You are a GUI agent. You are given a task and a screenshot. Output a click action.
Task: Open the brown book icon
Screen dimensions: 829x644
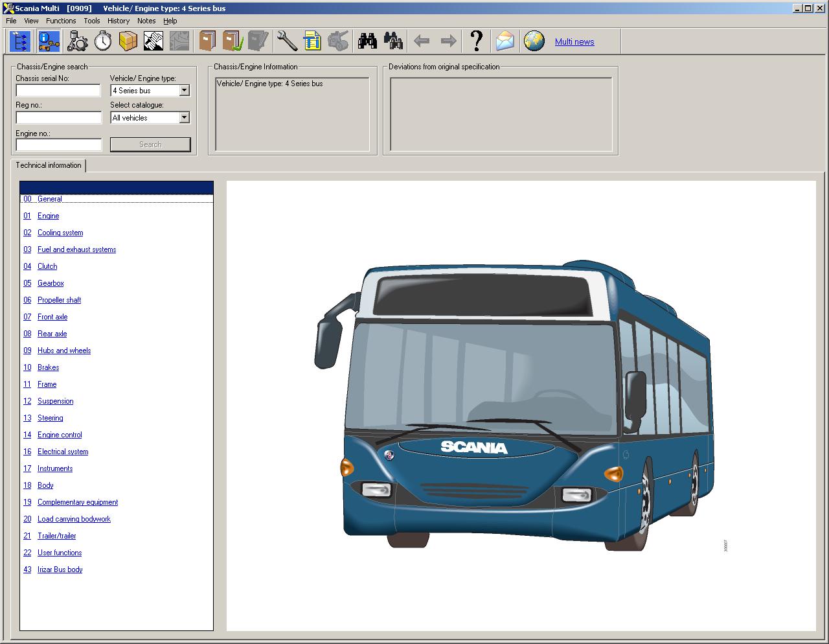coord(207,41)
